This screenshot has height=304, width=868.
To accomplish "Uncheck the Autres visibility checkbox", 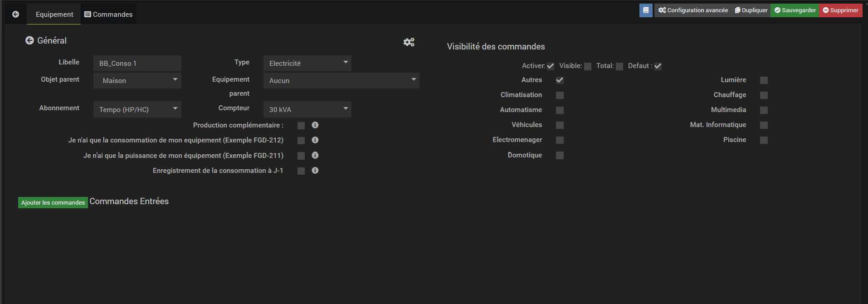I will point(560,80).
